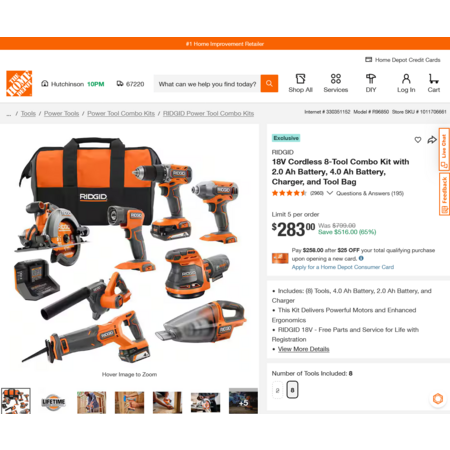
Task: Open the Log In account icon
Action: click(x=406, y=79)
